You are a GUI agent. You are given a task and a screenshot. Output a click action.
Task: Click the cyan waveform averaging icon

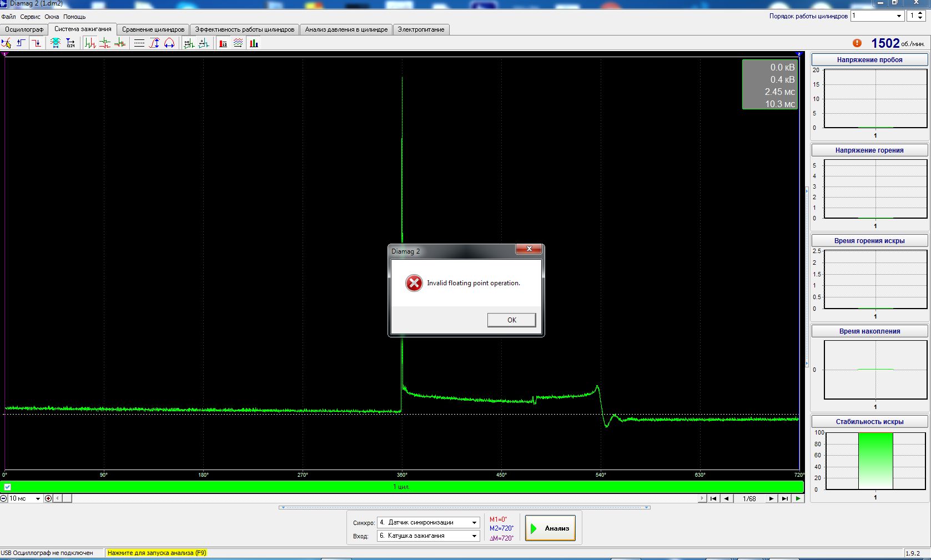56,43
